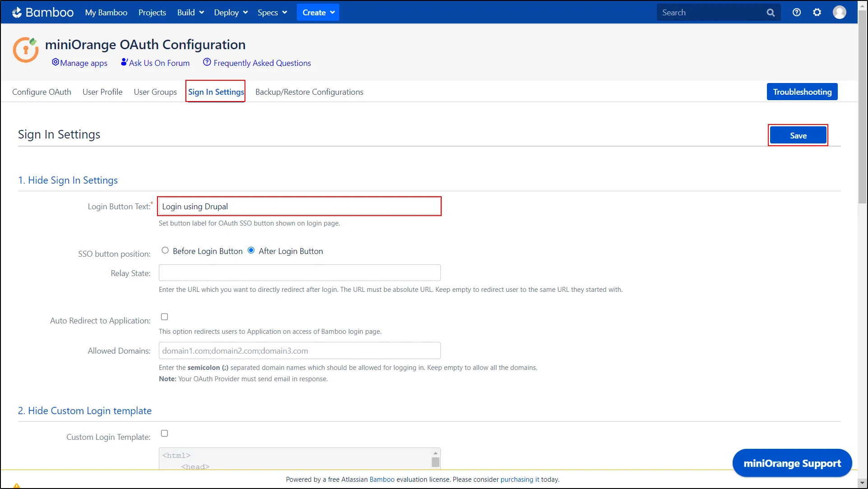Open the Create dropdown button

click(318, 13)
